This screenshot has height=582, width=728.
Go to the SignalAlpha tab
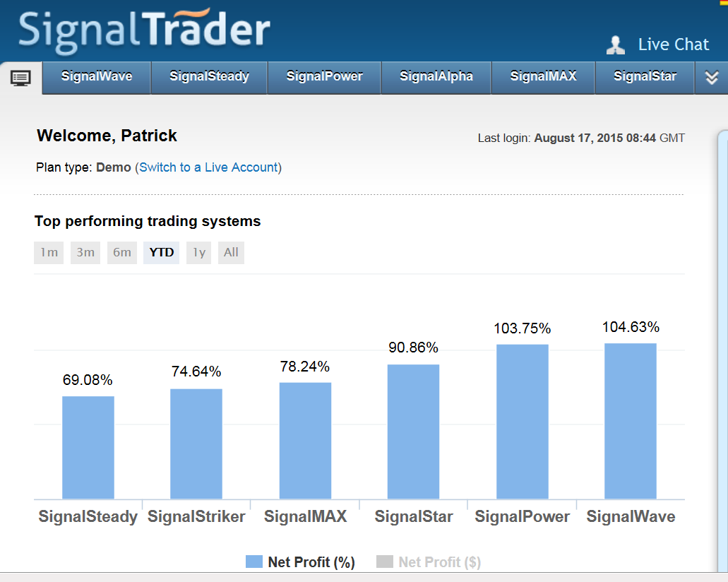click(436, 76)
